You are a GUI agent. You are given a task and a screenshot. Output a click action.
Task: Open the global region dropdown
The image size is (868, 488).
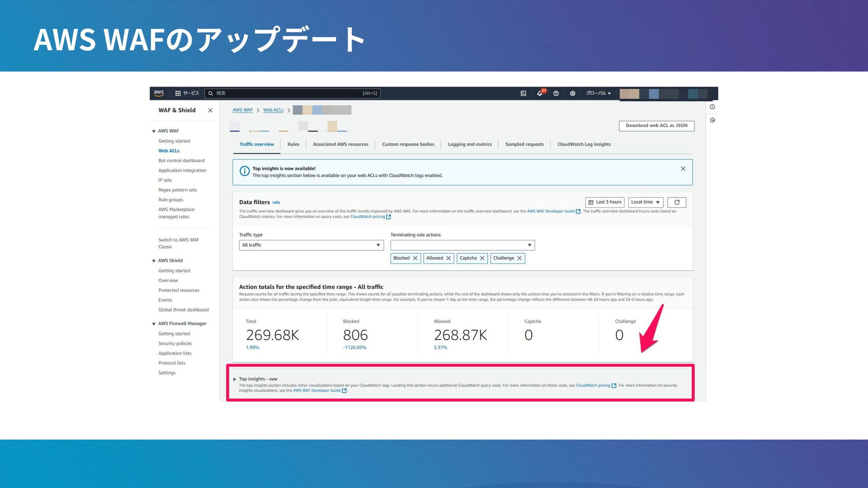click(x=599, y=94)
